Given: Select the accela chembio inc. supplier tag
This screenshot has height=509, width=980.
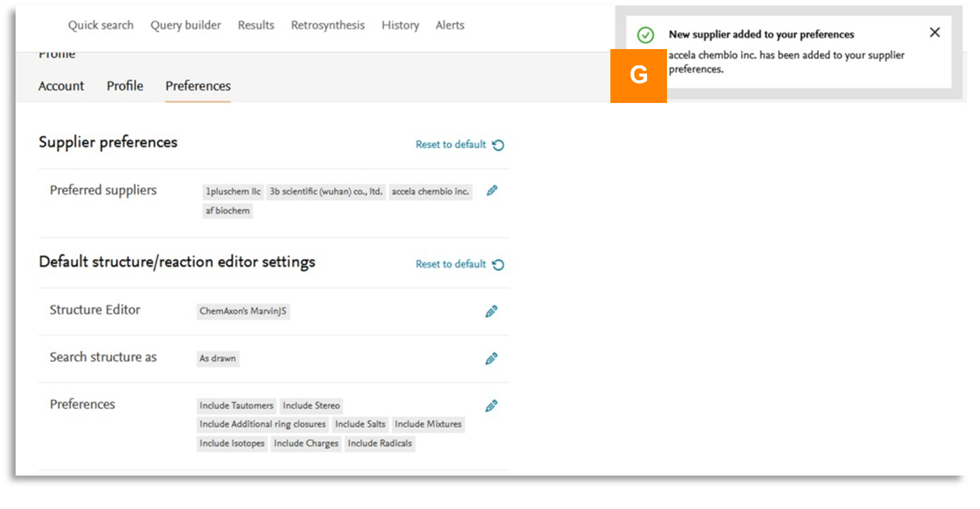Looking at the screenshot, I should point(430,192).
